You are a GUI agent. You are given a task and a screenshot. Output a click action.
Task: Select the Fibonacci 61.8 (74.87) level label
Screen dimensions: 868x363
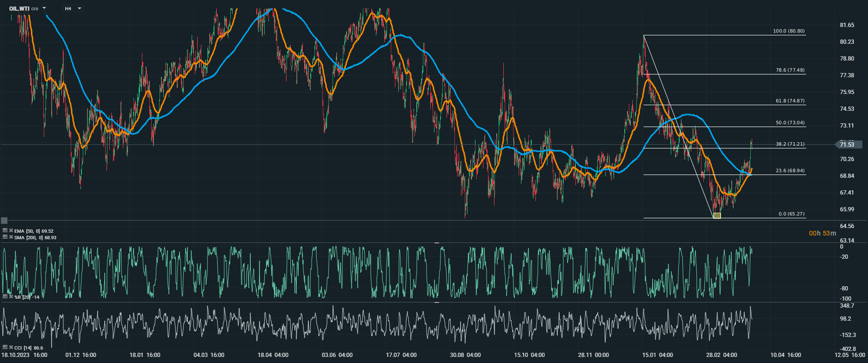pyautogui.click(x=790, y=101)
